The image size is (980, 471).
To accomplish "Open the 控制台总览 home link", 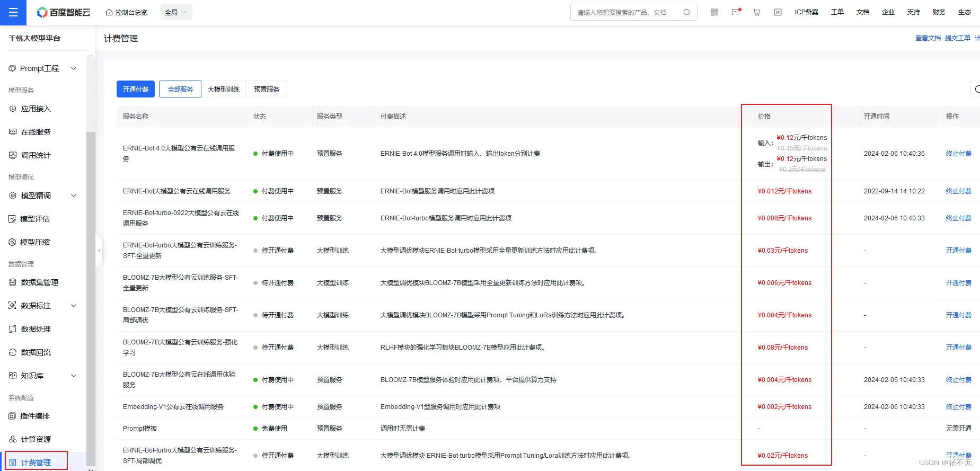I will click(x=127, y=12).
